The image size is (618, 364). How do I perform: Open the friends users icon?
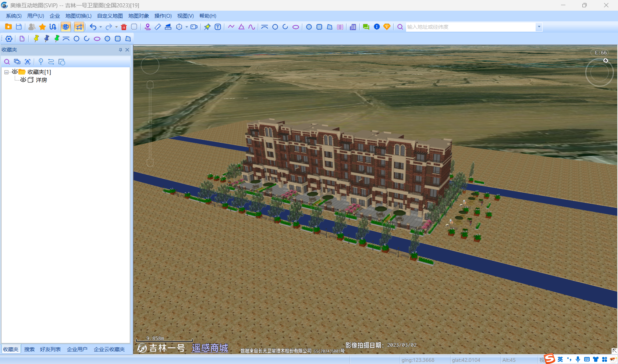(x=32, y=27)
